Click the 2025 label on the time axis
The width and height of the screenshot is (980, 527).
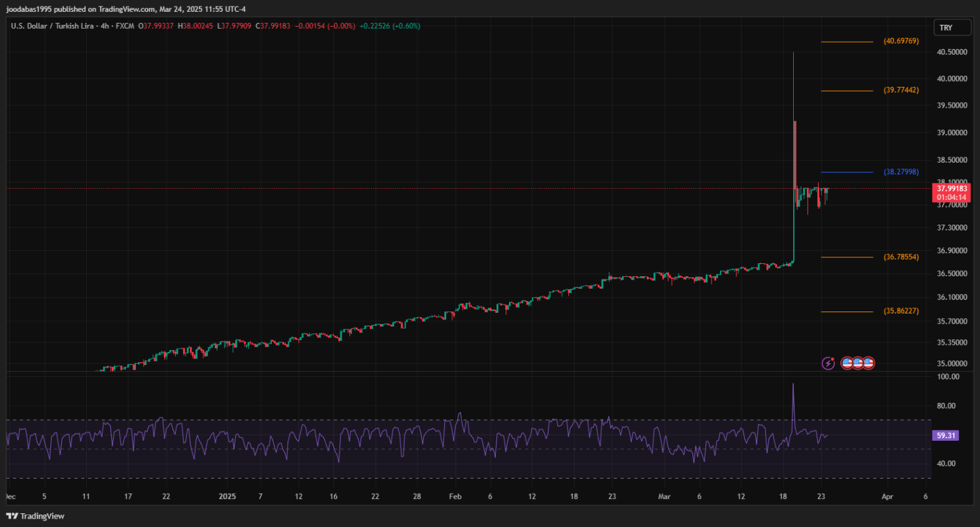tap(227, 497)
